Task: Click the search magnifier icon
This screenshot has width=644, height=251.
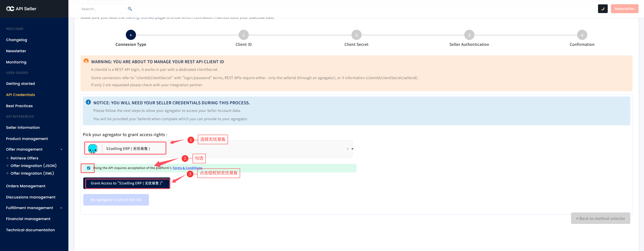Action: [x=130, y=9]
